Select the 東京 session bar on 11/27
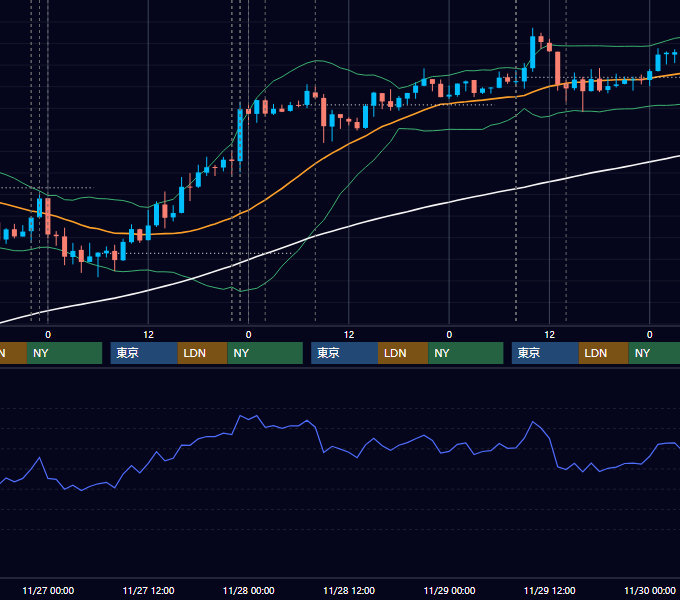This screenshot has height=600, width=680. click(144, 353)
